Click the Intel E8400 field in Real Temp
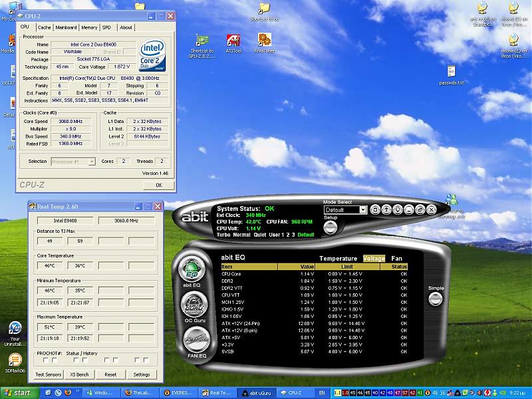Viewport: 532px width, 399px height. (65, 221)
